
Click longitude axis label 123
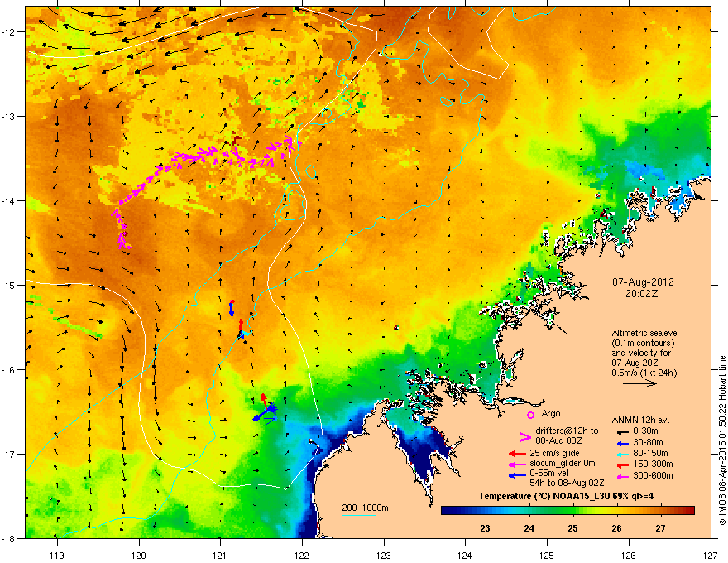click(384, 555)
